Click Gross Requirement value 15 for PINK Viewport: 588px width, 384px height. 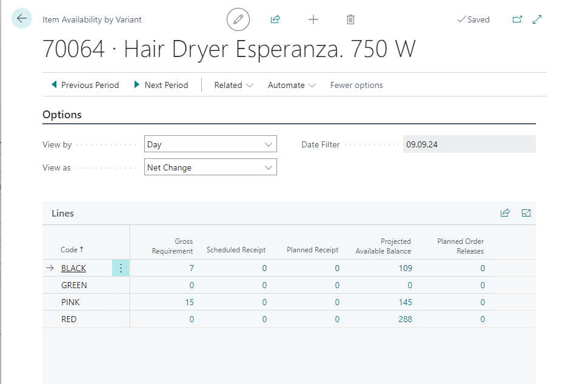(189, 302)
